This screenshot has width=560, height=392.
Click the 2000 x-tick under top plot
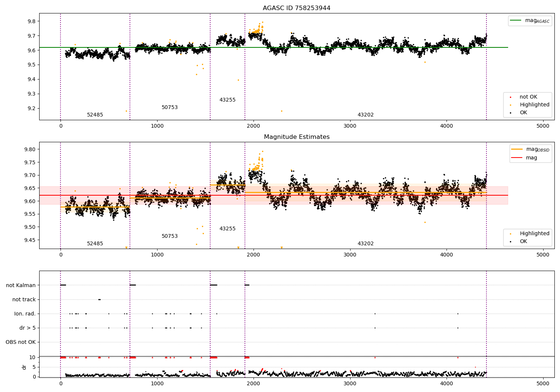point(253,126)
